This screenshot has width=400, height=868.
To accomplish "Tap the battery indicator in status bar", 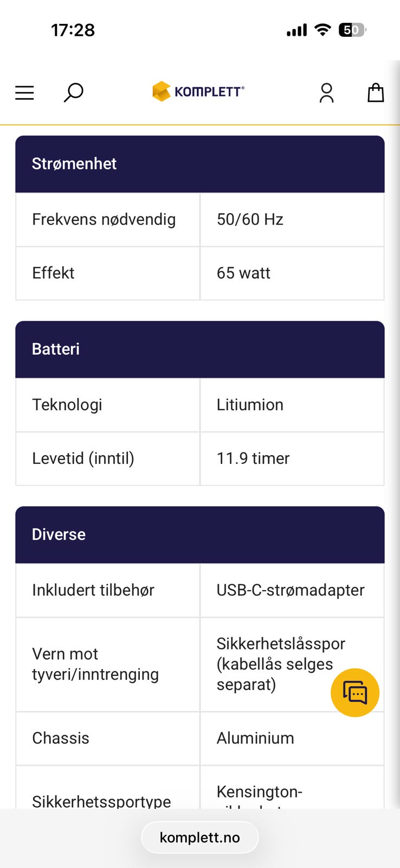I will click(352, 30).
